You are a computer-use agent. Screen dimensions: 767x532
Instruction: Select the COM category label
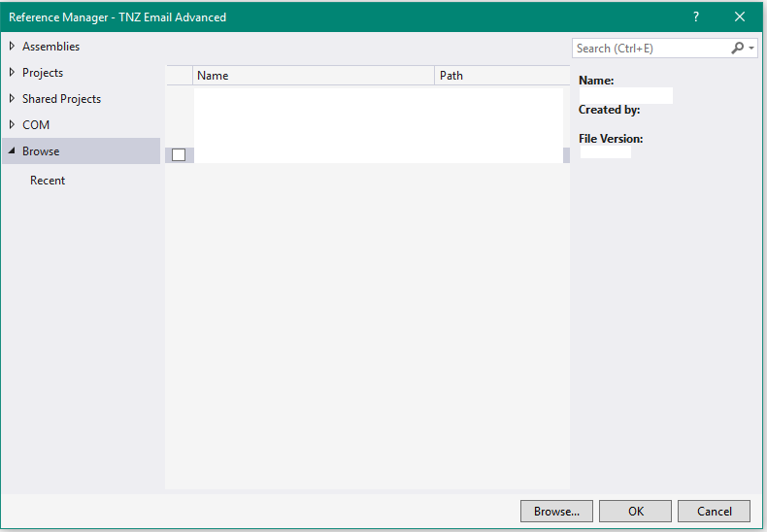click(36, 125)
